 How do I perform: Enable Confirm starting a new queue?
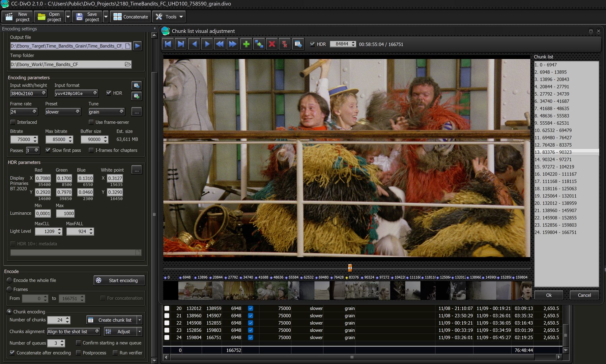[78, 343]
